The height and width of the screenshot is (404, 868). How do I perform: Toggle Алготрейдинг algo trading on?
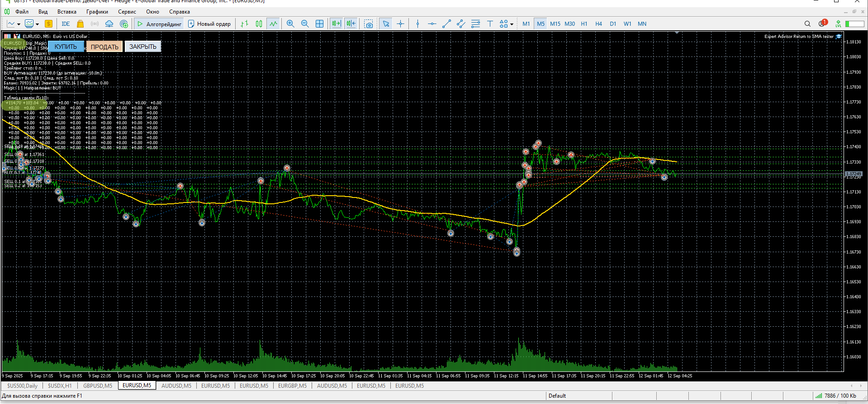tap(159, 24)
